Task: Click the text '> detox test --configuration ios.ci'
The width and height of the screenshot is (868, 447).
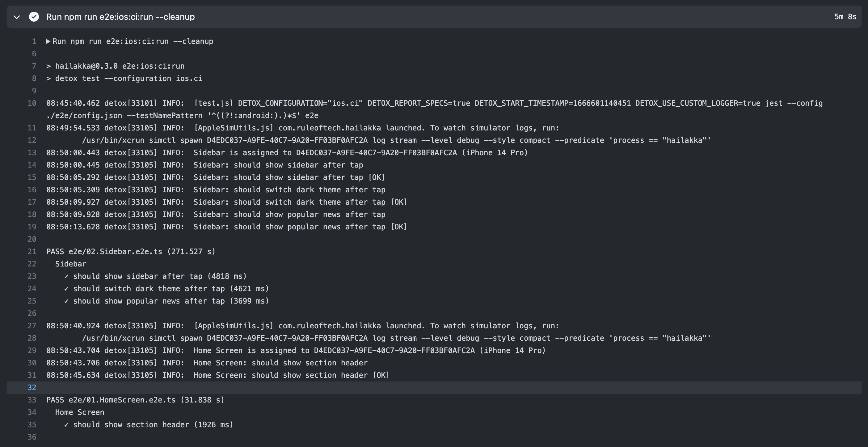Action: 124,79
